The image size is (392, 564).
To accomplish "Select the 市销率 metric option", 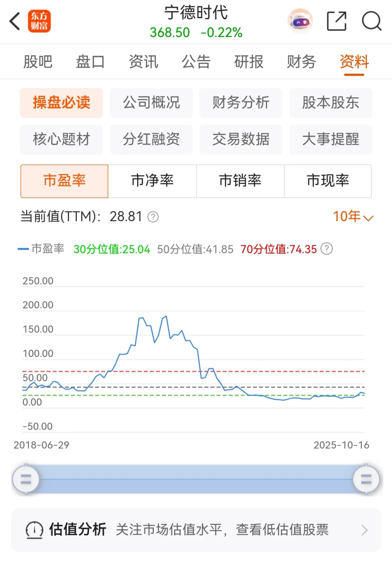I will [240, 181].
